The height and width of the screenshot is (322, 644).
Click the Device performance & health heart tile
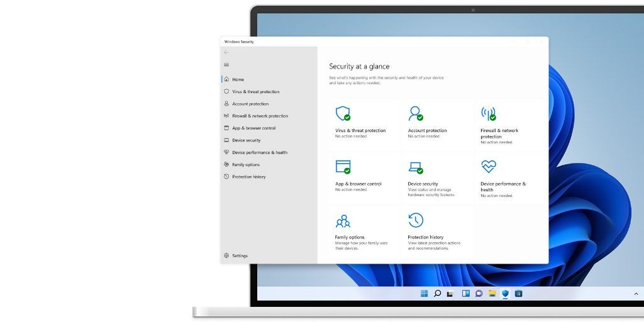tap(509, 178)
